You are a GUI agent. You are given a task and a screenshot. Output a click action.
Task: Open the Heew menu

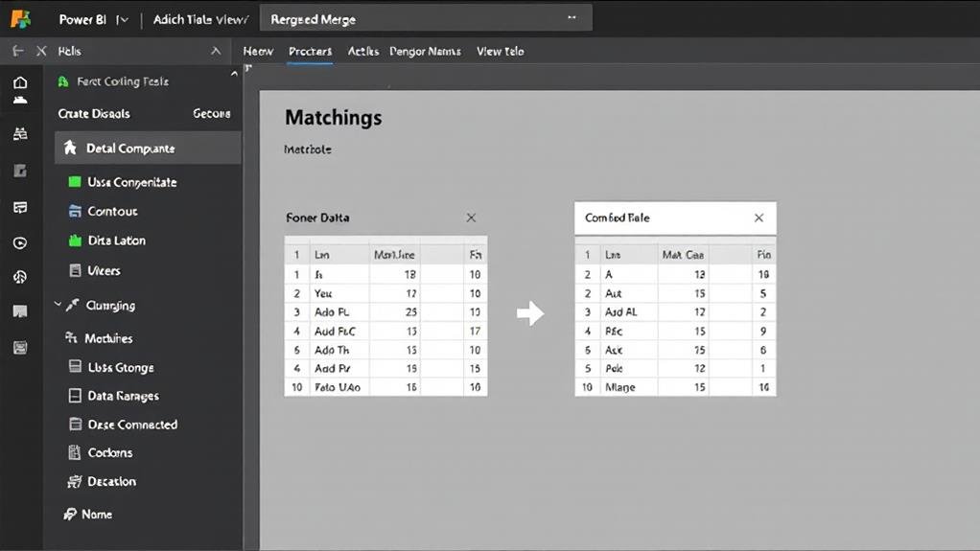click(258, 51)
